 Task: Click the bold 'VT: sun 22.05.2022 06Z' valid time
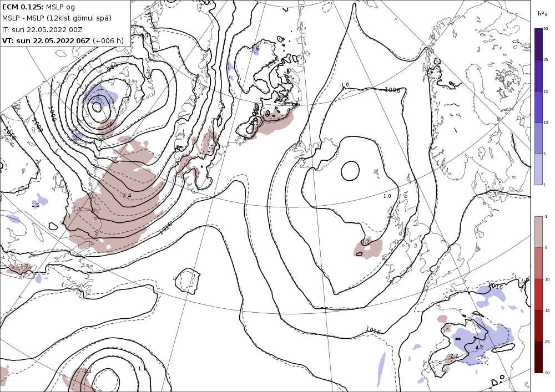46,40
